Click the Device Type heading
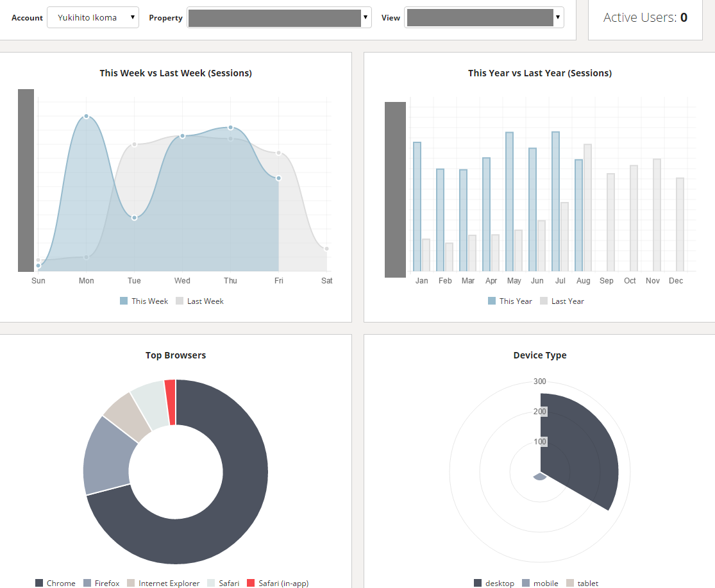 (x=540, y=355)
